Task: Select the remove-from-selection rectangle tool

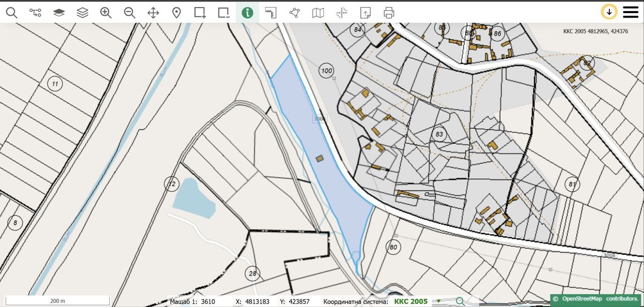Action: (x=224, y=13)
